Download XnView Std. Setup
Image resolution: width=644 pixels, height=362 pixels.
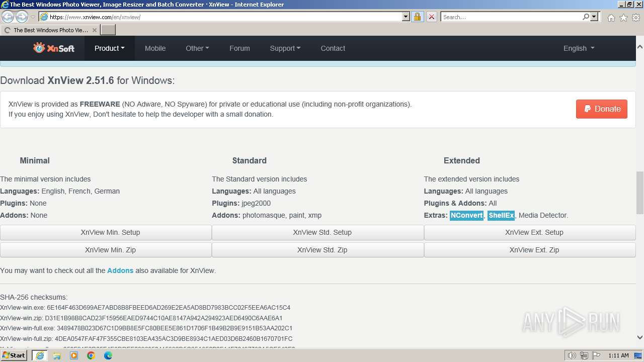(317, 232)
